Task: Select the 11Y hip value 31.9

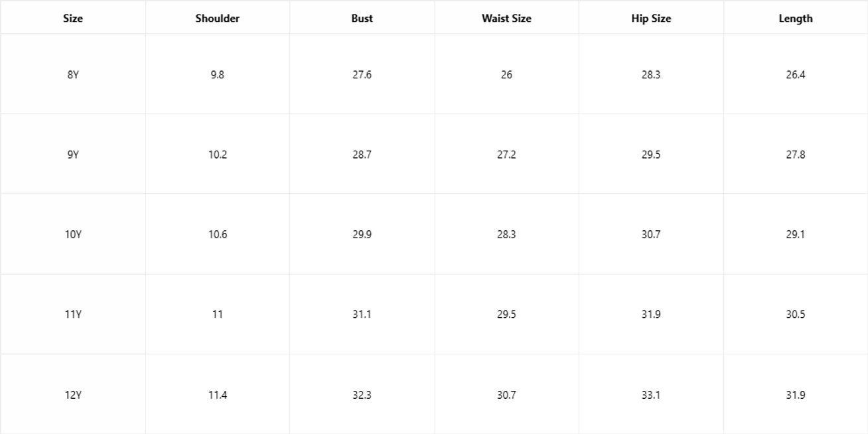Action: click(x=651, y=315)
